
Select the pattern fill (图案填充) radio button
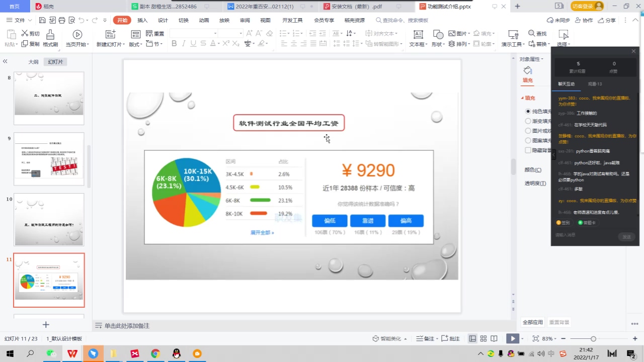click(528, 141)
